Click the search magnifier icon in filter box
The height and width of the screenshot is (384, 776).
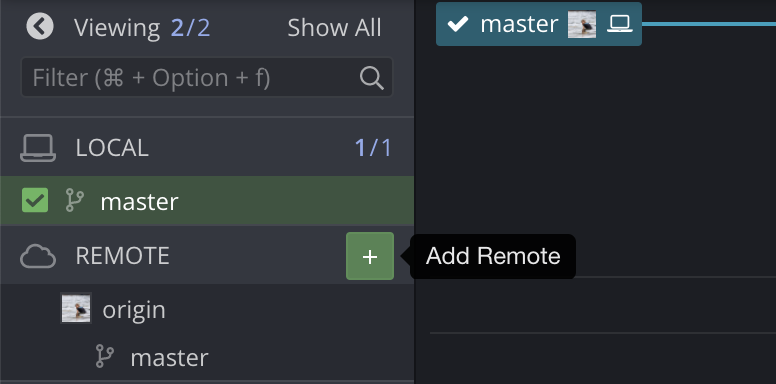coord(372,78)
